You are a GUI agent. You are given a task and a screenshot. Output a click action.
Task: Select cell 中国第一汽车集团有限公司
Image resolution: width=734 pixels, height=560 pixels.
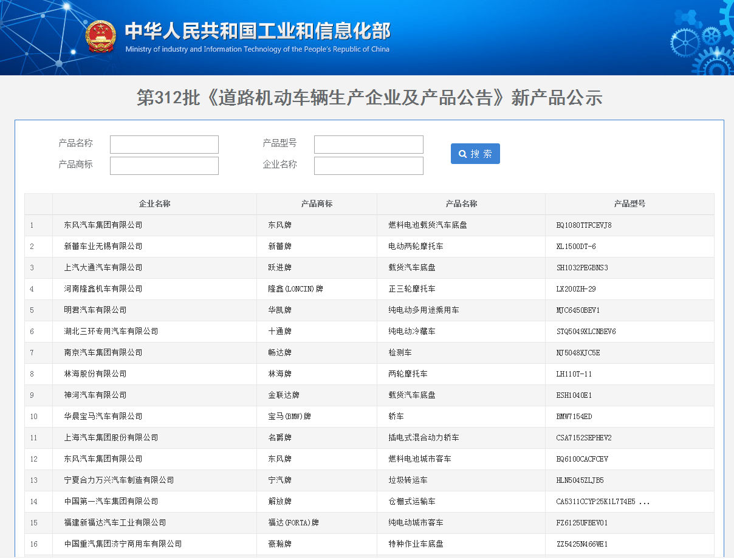click(111, 502)
